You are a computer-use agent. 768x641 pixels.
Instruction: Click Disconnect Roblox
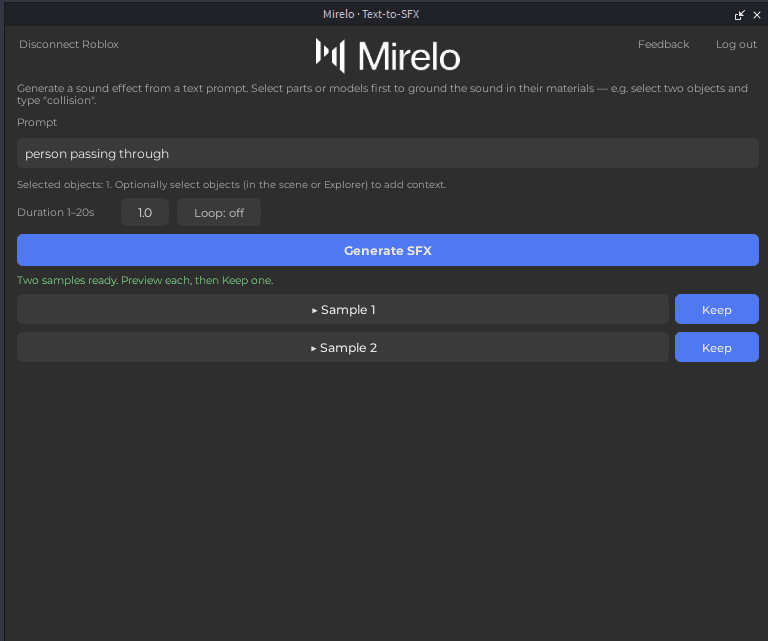point(69,44)
